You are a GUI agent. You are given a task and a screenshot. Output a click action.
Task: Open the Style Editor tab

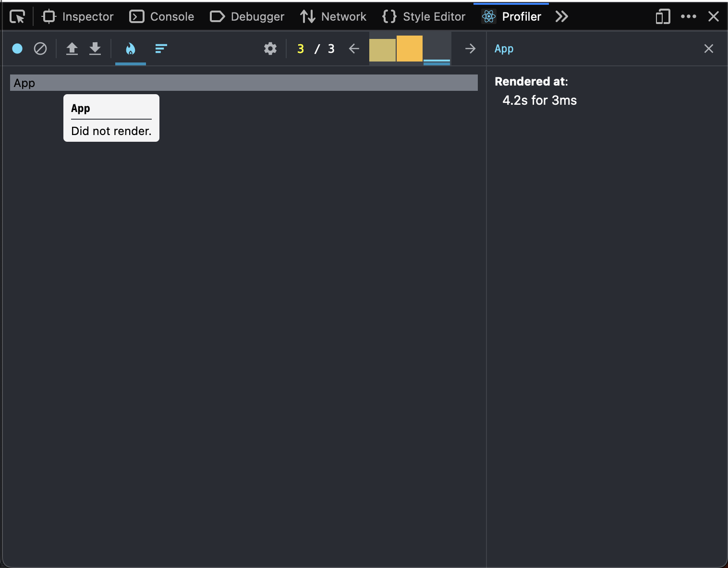click(424, 17)
